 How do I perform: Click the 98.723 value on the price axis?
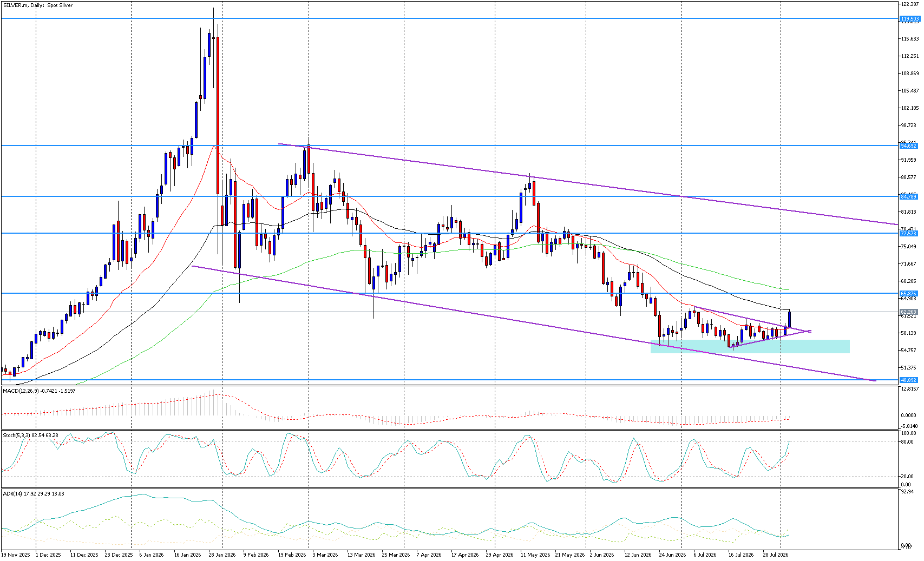point(909,125)
